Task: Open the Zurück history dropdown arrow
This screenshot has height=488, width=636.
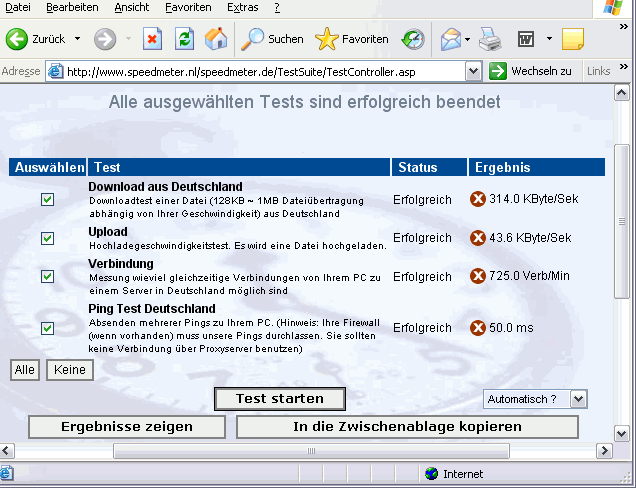Action: (77, 39)
